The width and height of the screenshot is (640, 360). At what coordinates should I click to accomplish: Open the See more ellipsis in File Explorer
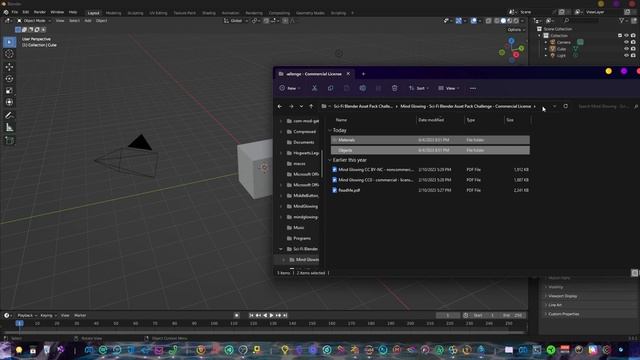(x=473, y=88)
